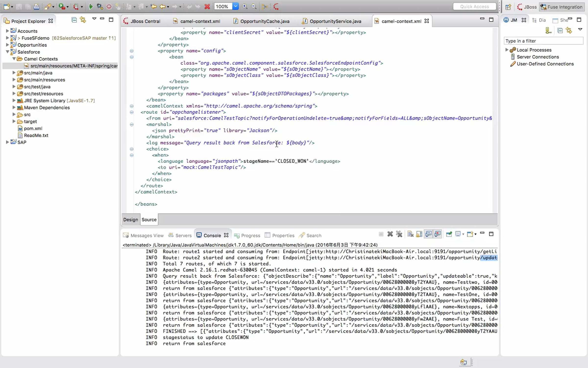The width and height of the screenshot is (588, 368).
Task: Switch to the Design editor tab
Action: click(x=131, y=220)
